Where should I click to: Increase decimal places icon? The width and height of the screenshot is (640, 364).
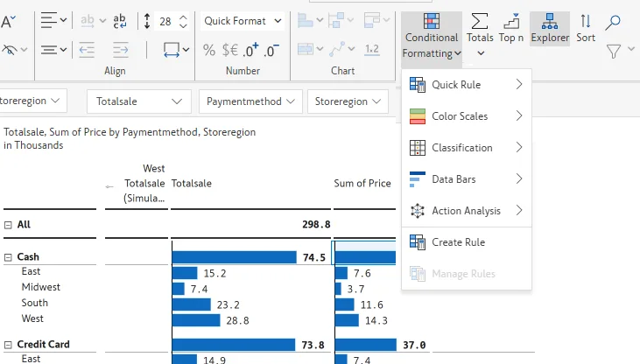tap(250, 50)
